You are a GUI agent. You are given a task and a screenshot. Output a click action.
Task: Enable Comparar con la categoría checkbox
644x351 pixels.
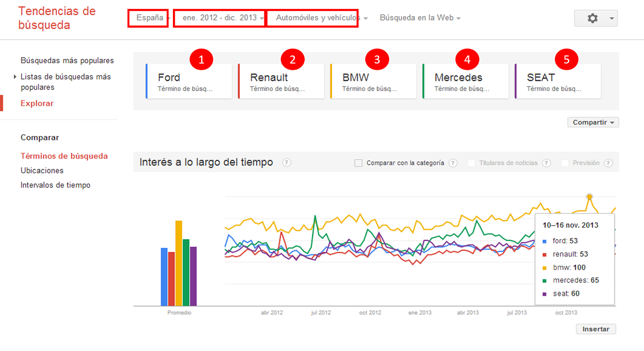[358, 163]
